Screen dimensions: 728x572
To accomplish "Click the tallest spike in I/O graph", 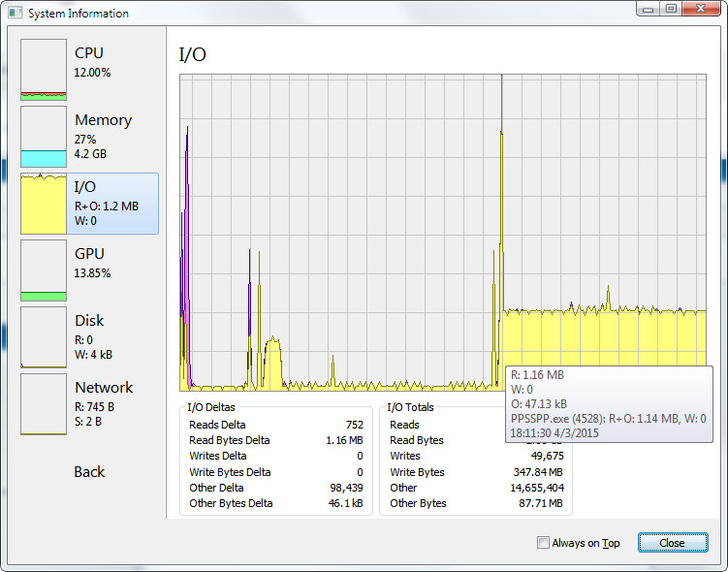I will 501,145.
